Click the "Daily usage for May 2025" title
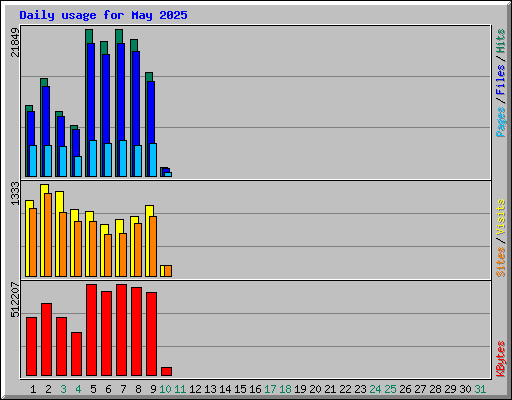The image size is (512, 400). click(103, 15)
